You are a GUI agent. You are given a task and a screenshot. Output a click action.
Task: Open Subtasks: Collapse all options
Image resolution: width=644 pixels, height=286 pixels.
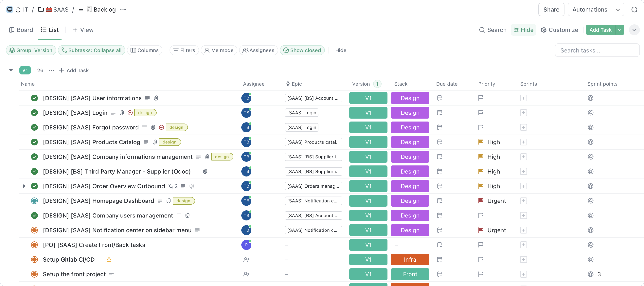point(92,50)
